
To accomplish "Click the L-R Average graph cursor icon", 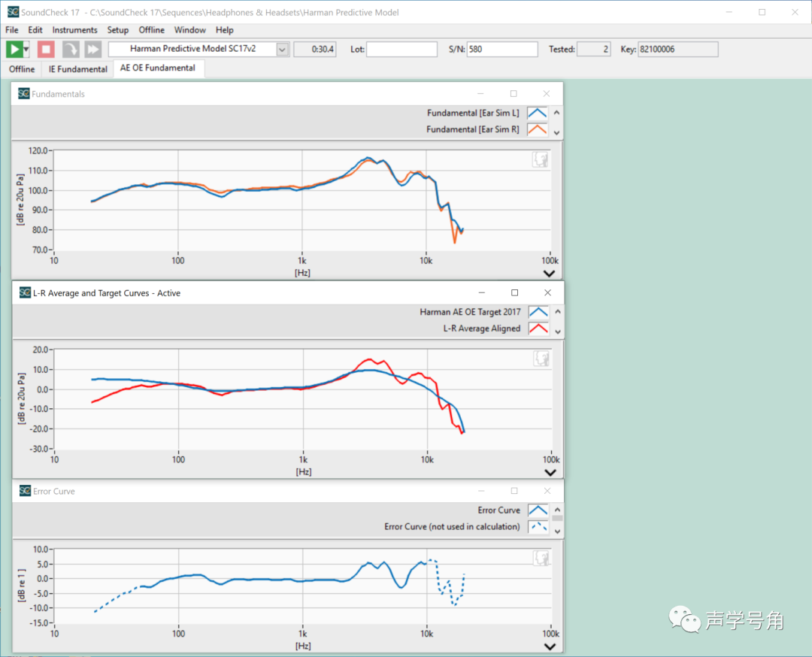I will point(540,359).
